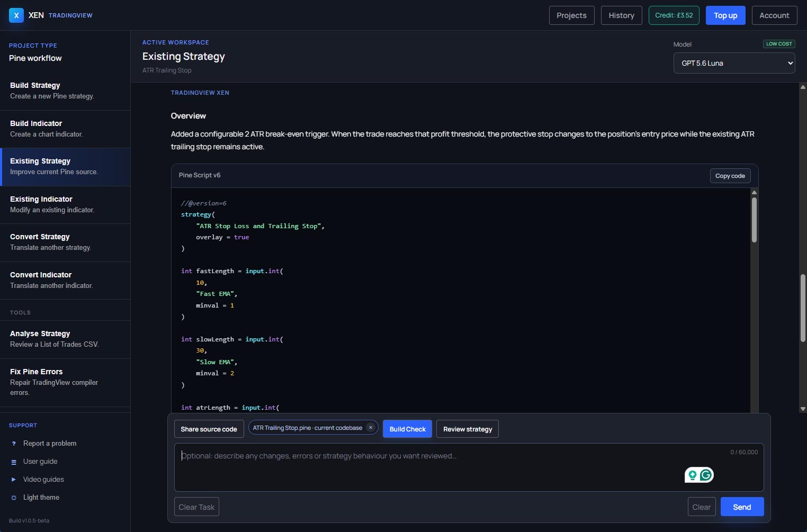Click the //@version=6 code line
Image resolution: width=807 pixels, height=532 pixels.
[x=203, y=203]
